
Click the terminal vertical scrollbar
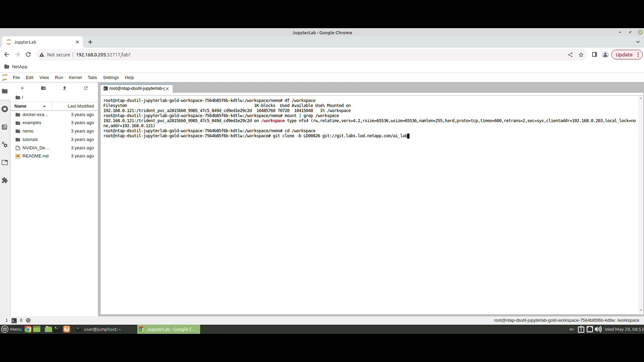point(641,204)
